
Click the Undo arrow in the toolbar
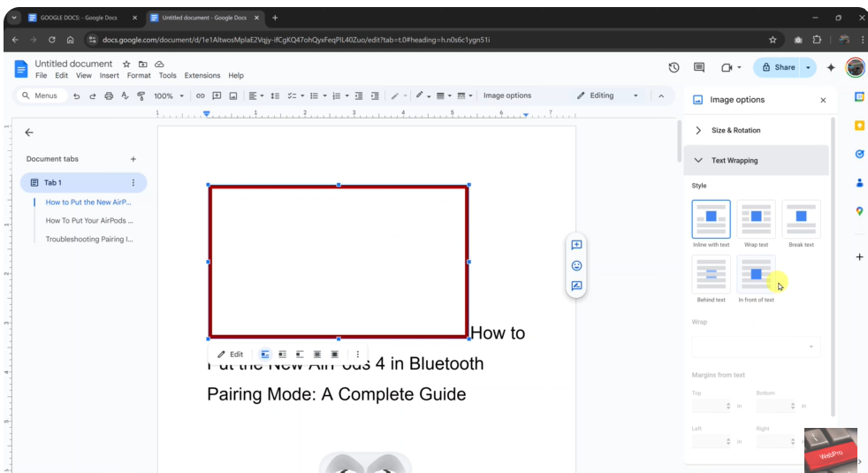coord(76,95)
